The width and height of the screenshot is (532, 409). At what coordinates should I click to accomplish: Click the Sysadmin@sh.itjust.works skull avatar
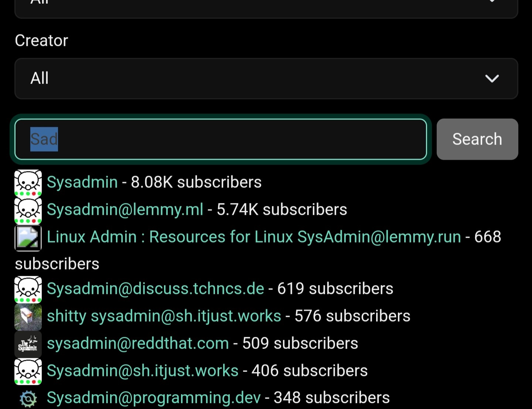28,371
